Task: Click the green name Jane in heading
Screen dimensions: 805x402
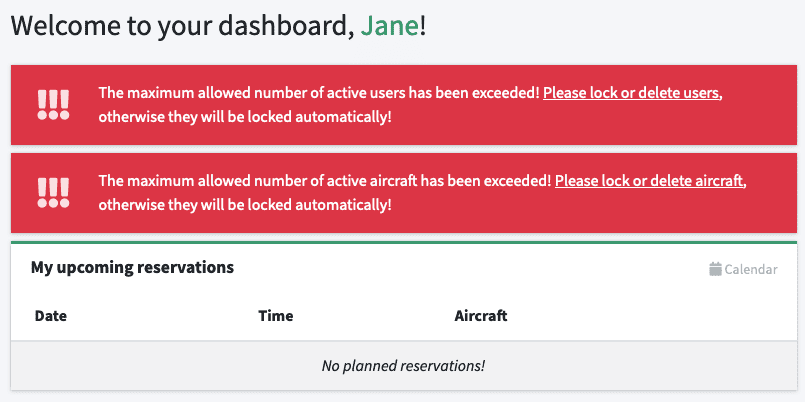Action: tap(390, 26)
